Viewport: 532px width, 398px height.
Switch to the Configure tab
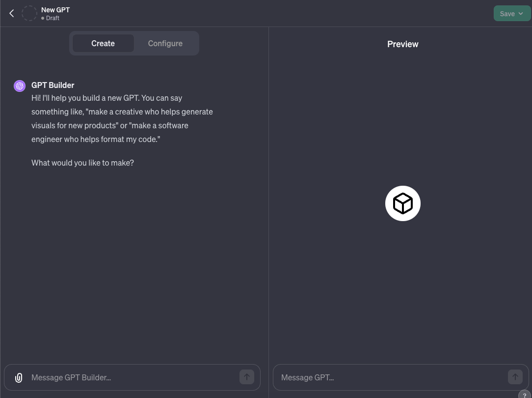coord(165,43)
